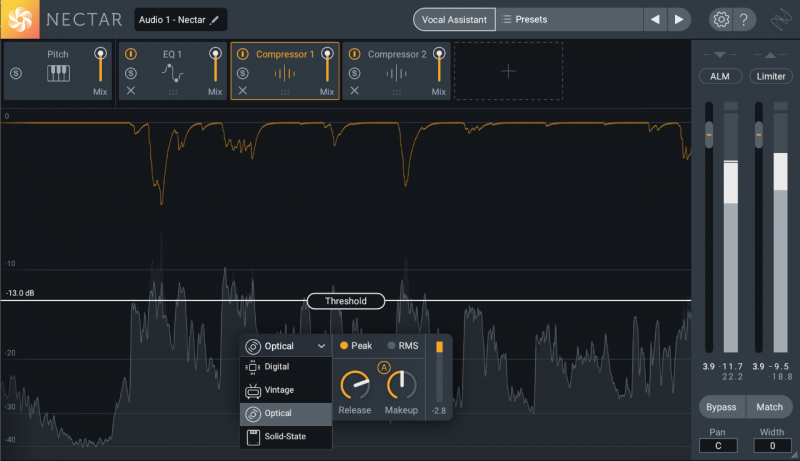Toggle Auto makeup gain (A) button
Image resolution: width=800 pixels, height=461 pixels.
point(384,367)
